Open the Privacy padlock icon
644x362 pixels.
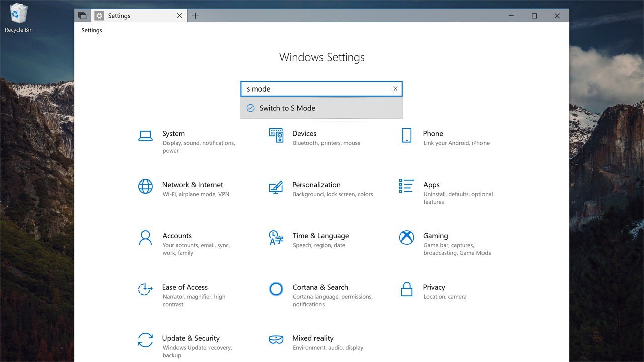407,289
